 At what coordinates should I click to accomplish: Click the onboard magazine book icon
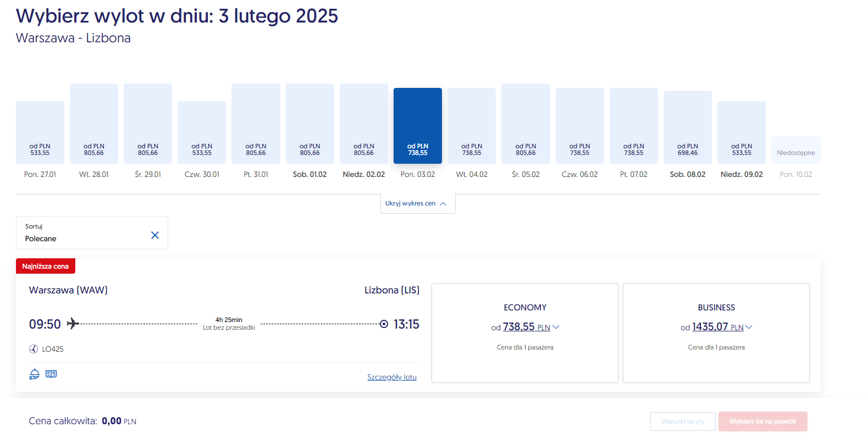51,374
